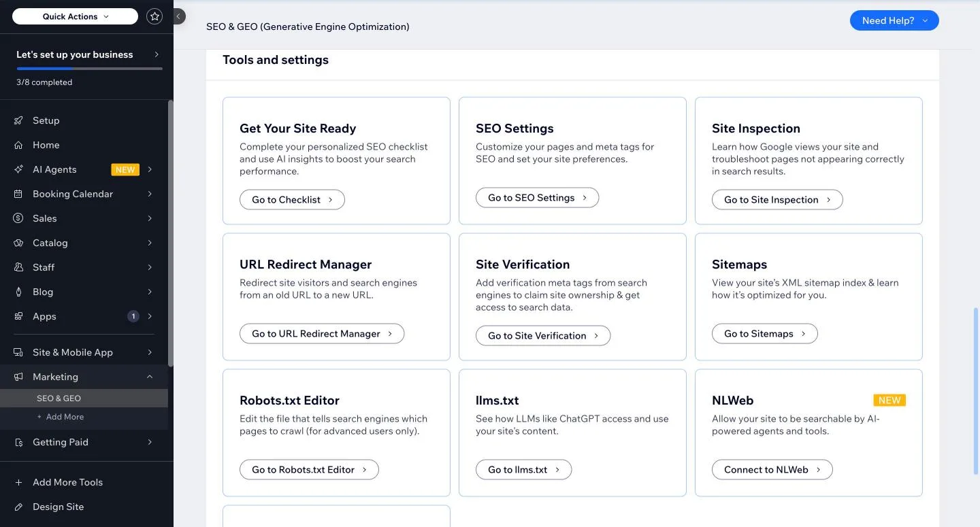Click the AI Agents sparkle icon
The height and width of the screenshot is (527, 980).
(x=19, y=169)
